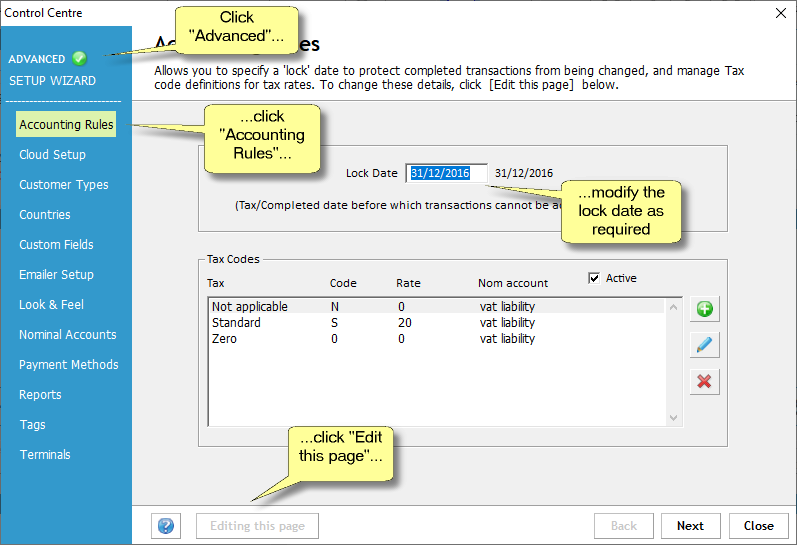Viewport: 797px width, 545px height.
Task: Open the Emailer Setup page
Action: pos(56,275)
